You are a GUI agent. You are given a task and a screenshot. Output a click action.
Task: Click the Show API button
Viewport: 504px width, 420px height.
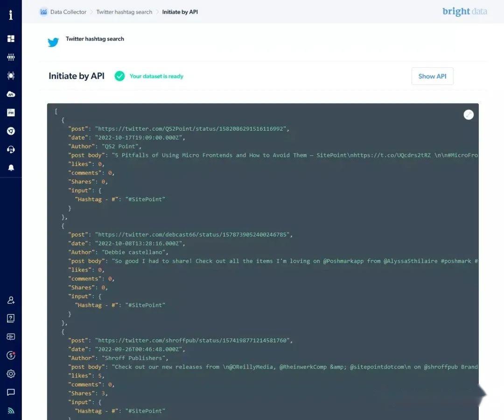click(432, 76)
